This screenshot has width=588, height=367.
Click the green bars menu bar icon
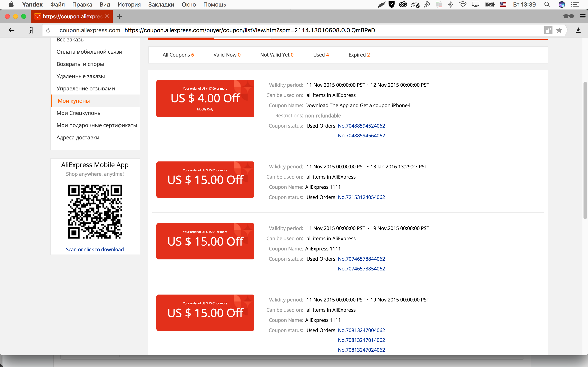click(x=439, y=4)
